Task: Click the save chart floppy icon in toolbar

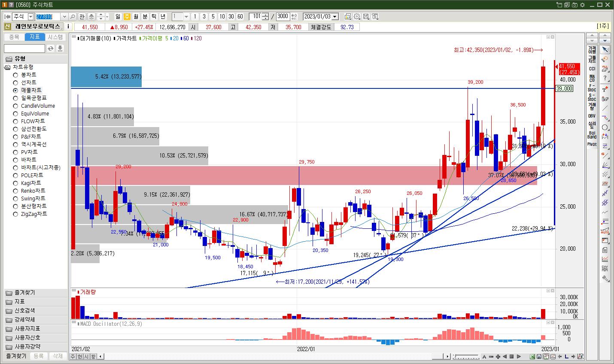Action: pyautogui.click(x=366, y=17)
